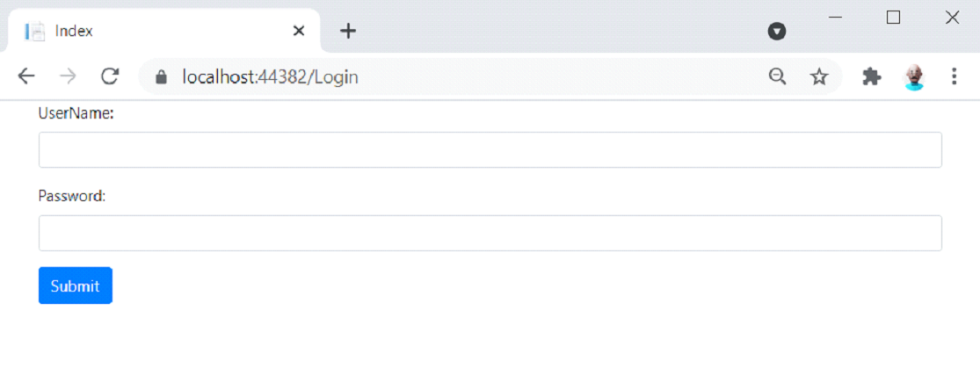980x383 pixels.
Task: Open Chrome's three-dot menu
Action: click(x=954, y=76)
